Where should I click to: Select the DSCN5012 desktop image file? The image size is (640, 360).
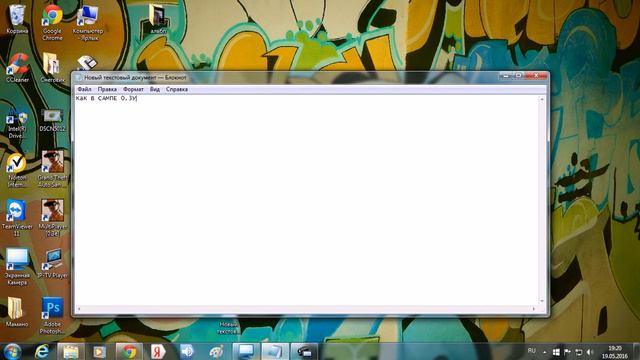[x=52, y=120]
